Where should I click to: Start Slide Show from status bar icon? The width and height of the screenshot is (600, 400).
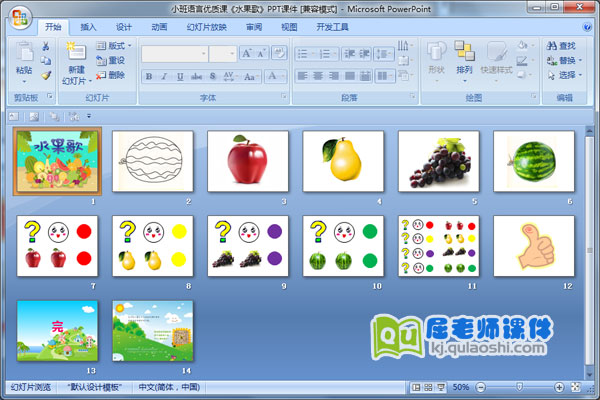click(x=440, y=387)
